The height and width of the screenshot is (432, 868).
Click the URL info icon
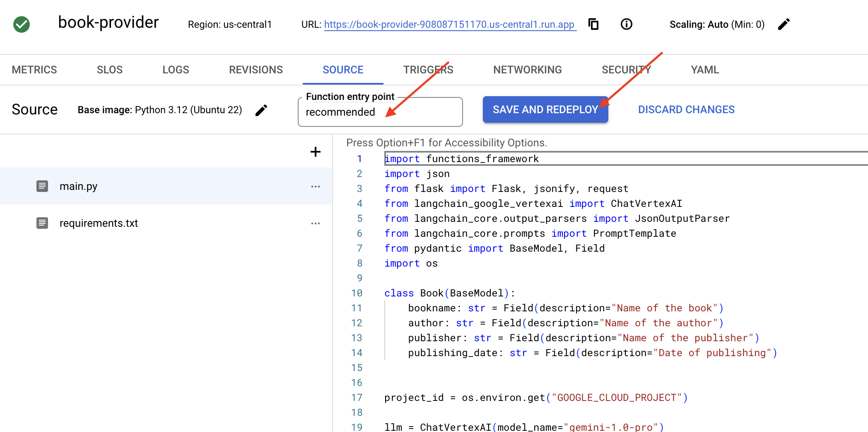pyautogui.click(x=626, y=24)
